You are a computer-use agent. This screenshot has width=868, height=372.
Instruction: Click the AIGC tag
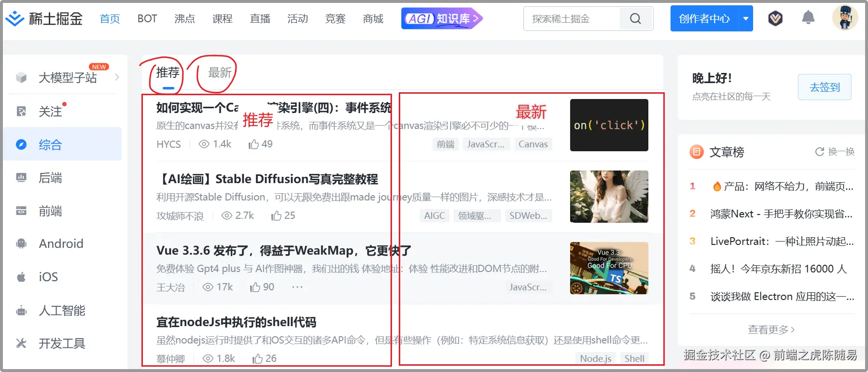[x=434, y=215]
